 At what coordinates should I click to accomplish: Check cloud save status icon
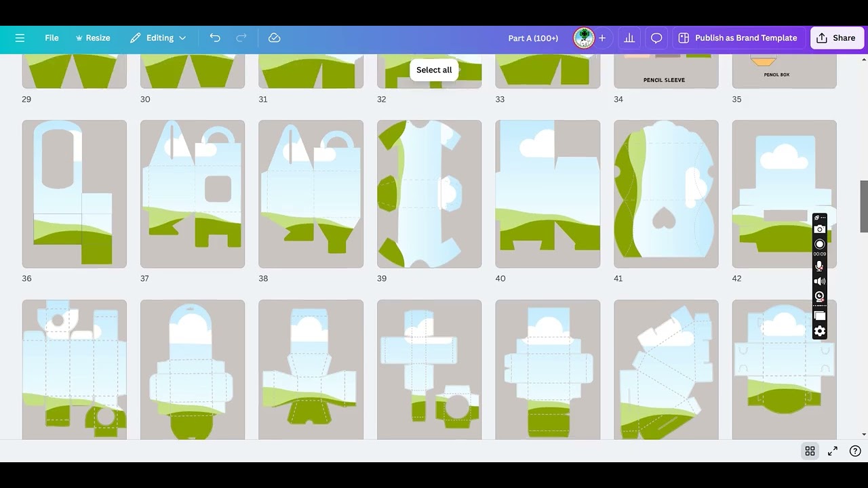click(x=275, y=38)
